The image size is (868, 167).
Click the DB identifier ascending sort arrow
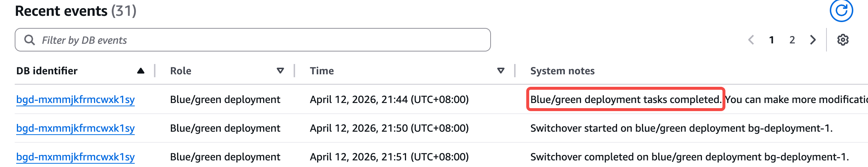tap(140, 71)
